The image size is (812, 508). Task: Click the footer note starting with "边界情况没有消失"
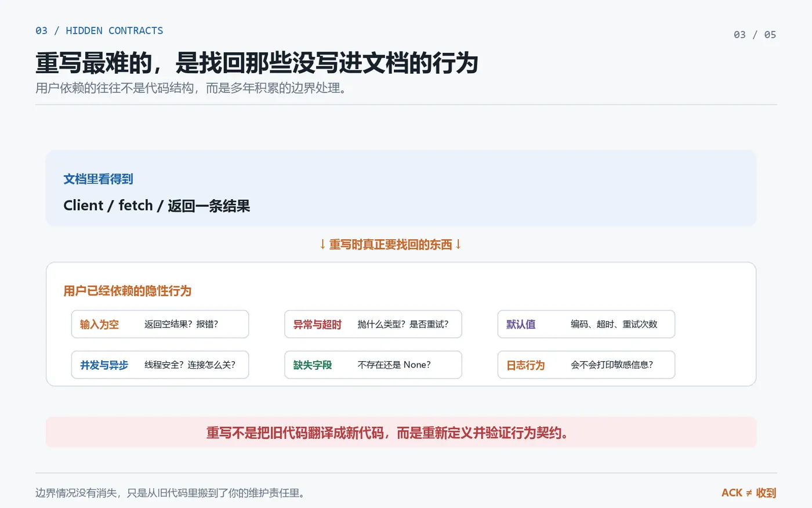click(171, 493)
